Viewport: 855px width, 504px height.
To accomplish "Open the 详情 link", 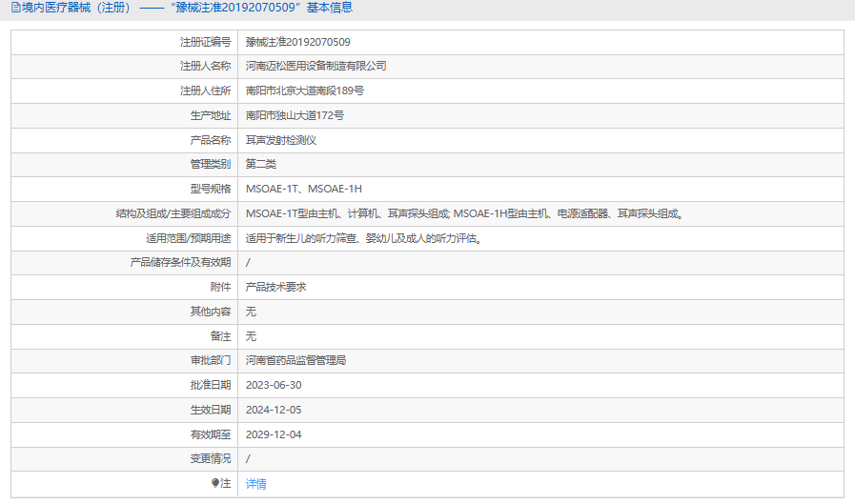I will point(255,484).
